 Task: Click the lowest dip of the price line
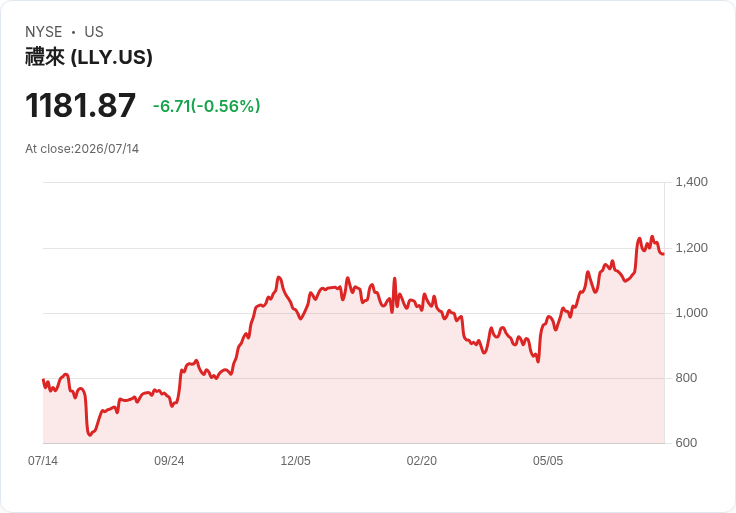[x=90, y=435]
